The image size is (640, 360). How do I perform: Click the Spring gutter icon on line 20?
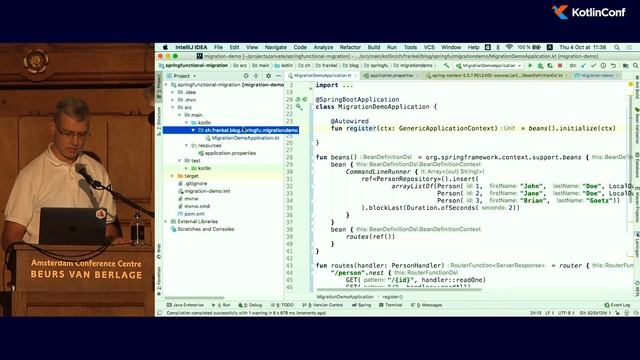click(x=298, y=100)
